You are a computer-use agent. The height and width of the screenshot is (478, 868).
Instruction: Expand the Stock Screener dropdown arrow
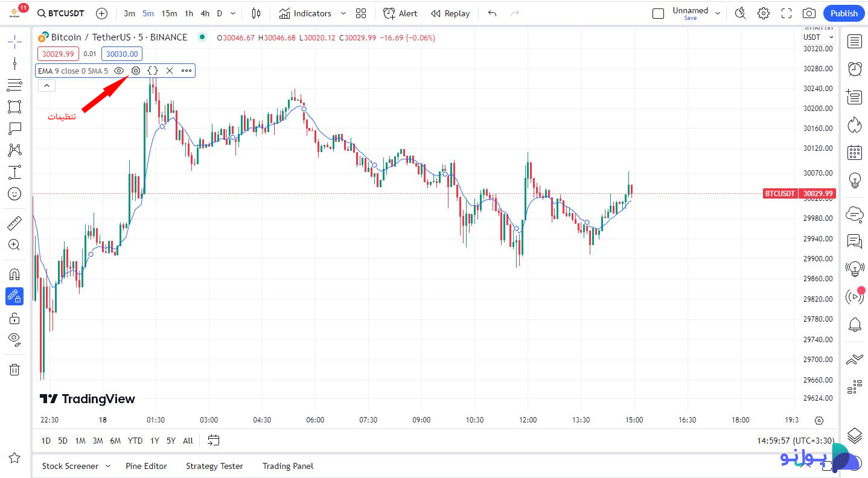108,466
